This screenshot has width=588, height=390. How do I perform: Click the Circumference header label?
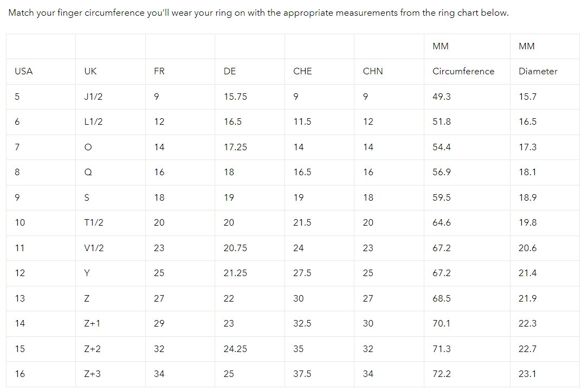(x=463, y=71)
